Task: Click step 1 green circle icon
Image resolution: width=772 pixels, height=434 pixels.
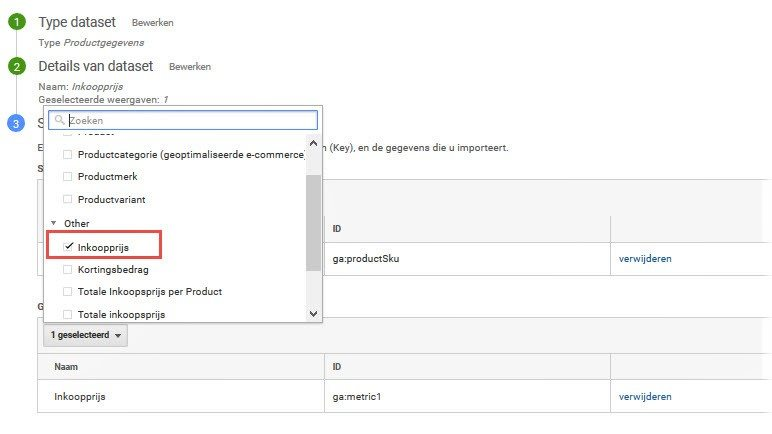Action: click(x=17, y=22)
